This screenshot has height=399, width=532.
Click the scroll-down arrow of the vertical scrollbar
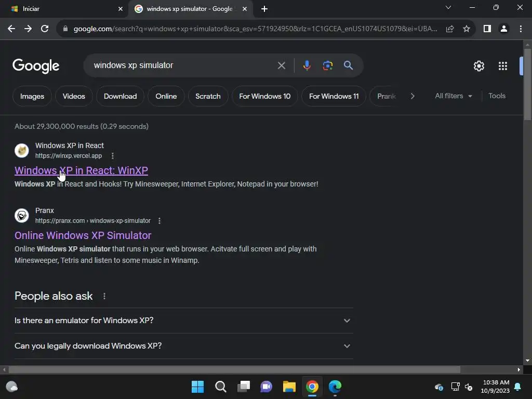(527, 361)
